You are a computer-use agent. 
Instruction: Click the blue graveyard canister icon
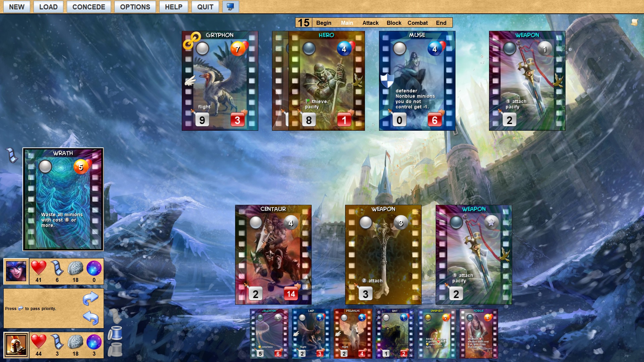(115, 333)
